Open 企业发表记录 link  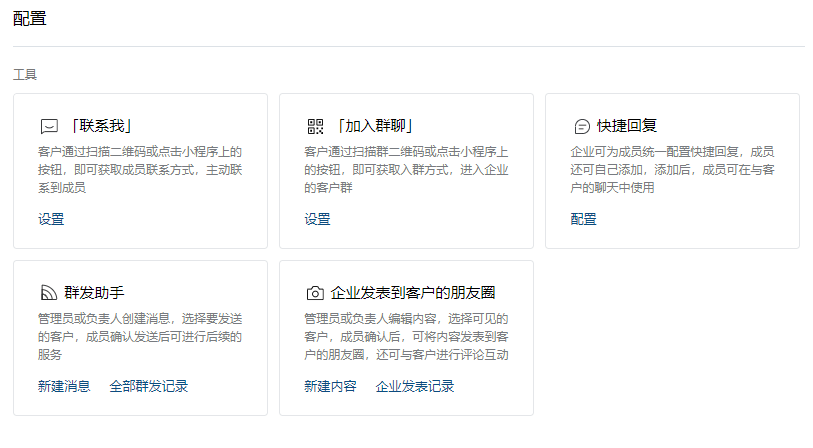415,386
